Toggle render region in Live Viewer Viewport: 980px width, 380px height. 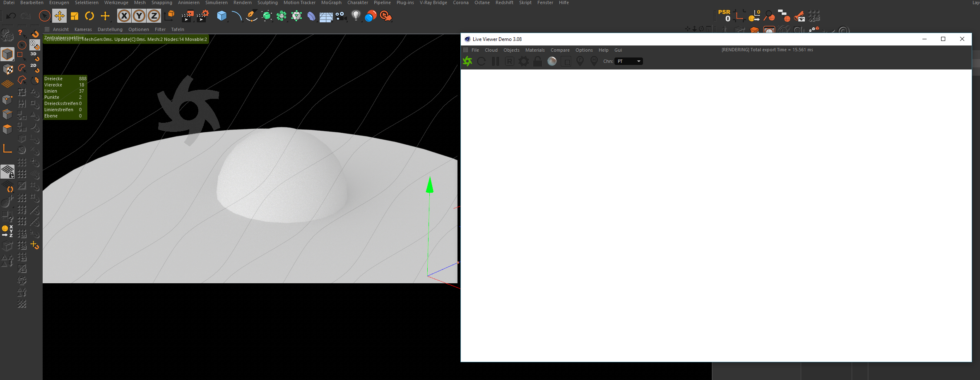pyautogui.click(x=566, y=61)
